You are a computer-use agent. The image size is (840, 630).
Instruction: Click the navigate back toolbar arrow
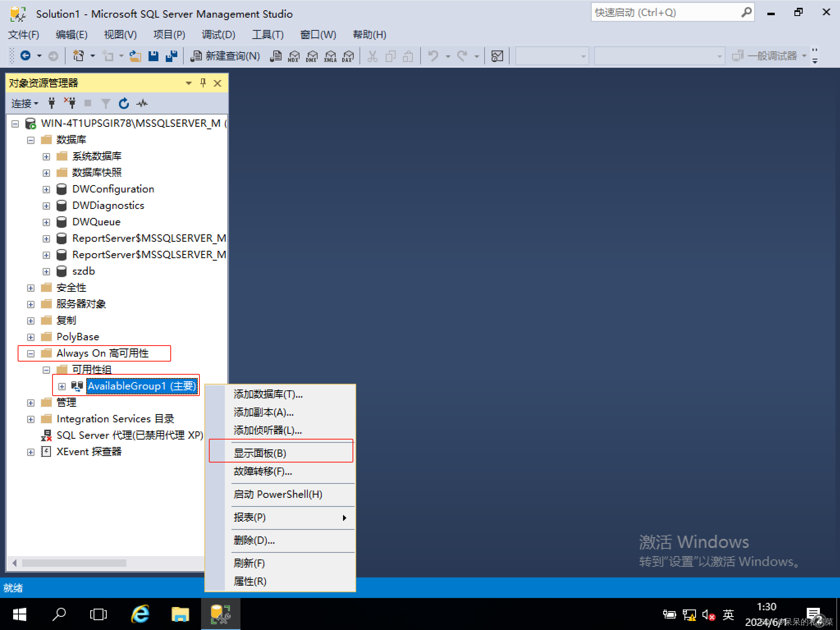[25, 56]
